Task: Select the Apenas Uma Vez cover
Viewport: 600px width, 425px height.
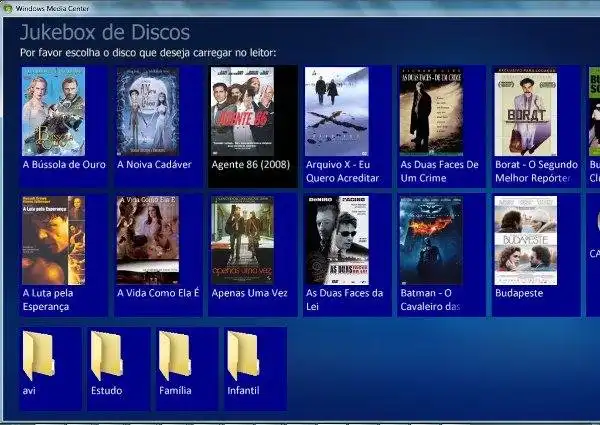Action: [243, 240]
